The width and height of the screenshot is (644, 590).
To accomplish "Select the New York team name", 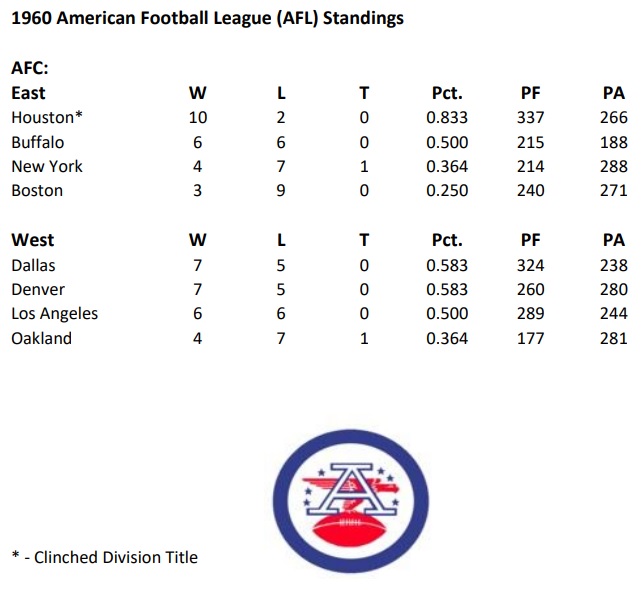I will [x=47, y=166].
